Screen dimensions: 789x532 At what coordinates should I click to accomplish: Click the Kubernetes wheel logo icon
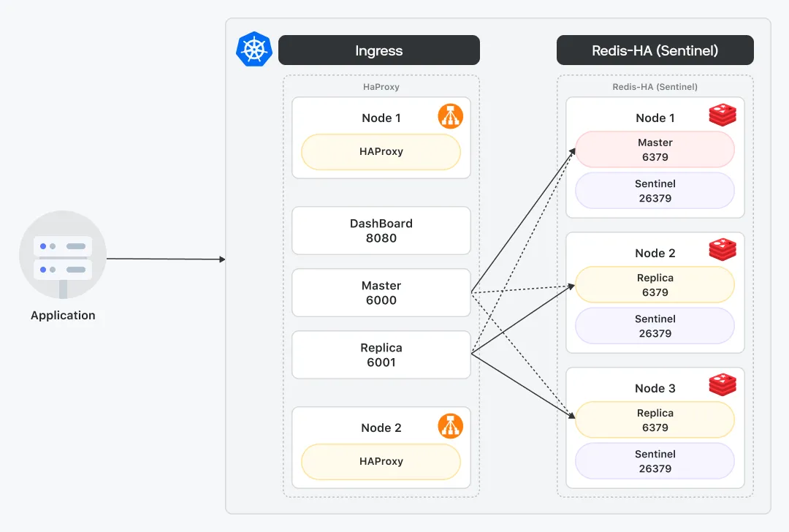pos(254,49)
